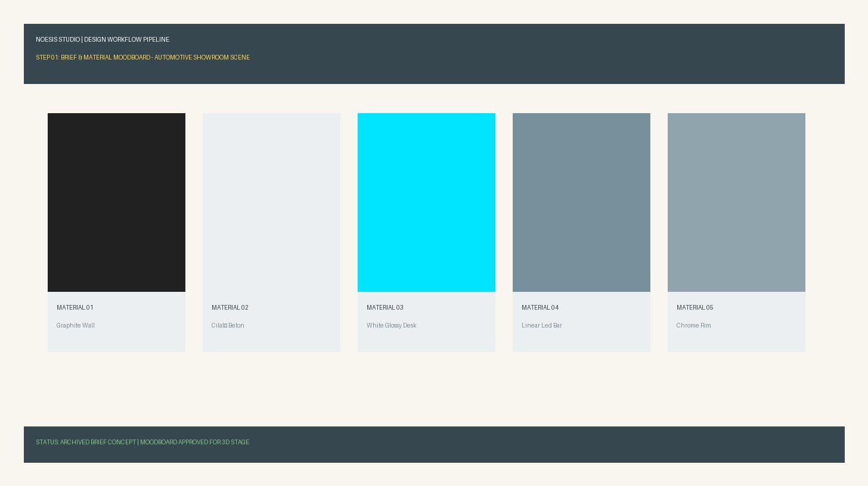The image size is (868, 486).
Task: Click the "STATUS: ARCHIVED BRIEF CONCEPT" footer text
Action: coord(86,442)
